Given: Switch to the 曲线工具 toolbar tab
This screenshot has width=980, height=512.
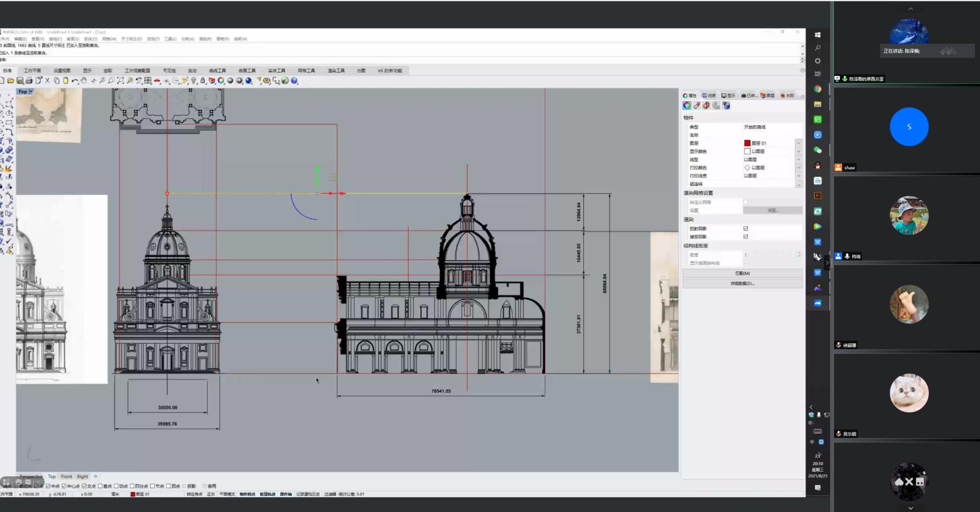Looking at the screenshot, I should tap(217, 71).
